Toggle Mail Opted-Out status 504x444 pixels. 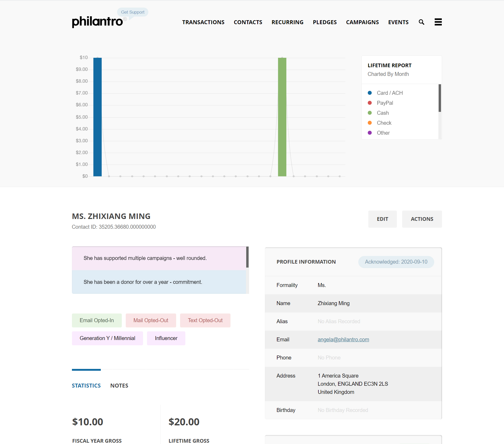click(151, 320)
